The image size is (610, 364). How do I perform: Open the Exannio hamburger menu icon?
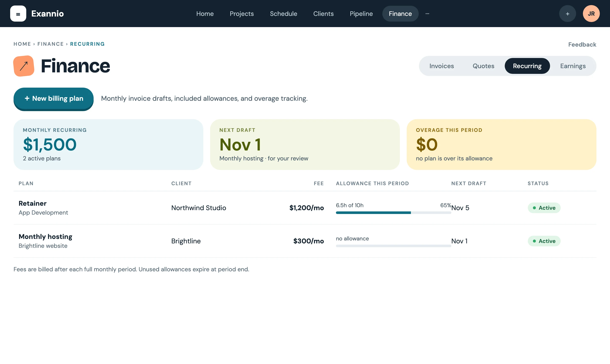tap(18, 14)
